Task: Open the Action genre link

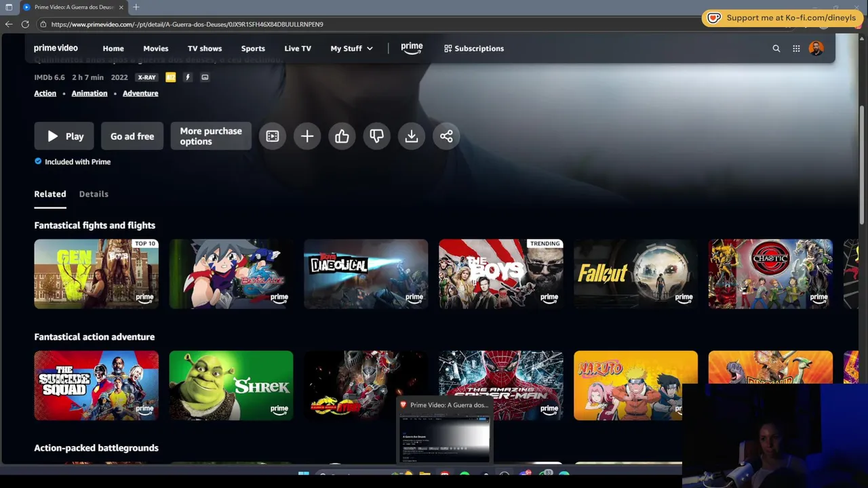Action: 45,93
